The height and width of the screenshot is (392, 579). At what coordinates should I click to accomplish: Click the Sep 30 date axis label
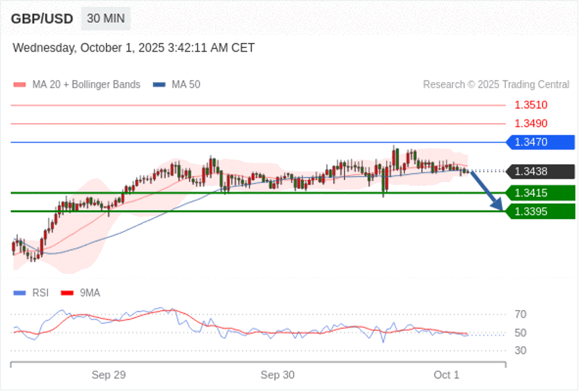click(x=278, y=375)
